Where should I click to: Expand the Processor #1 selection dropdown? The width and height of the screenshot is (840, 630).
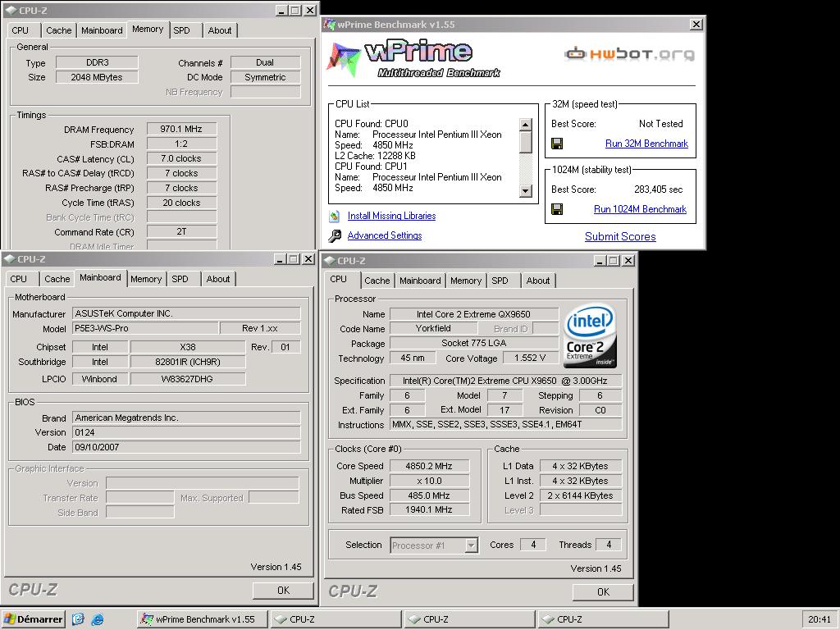pos(471,546)
